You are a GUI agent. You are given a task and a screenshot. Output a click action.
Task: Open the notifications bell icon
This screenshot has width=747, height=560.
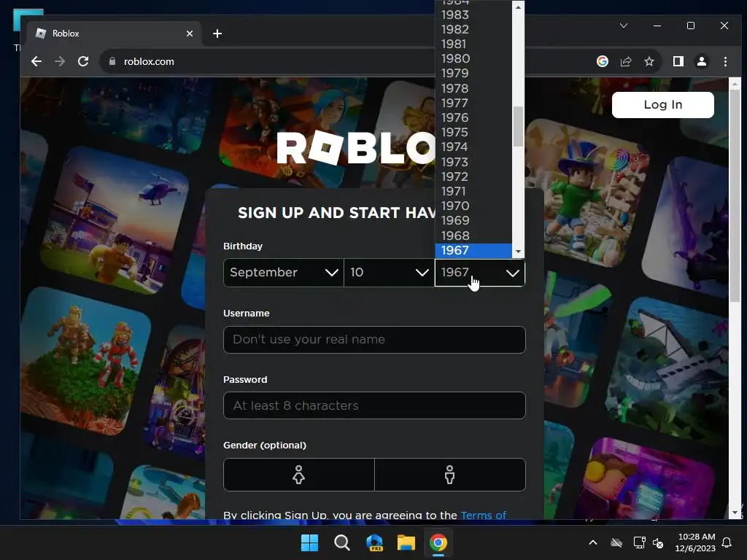tap(727, 542)
